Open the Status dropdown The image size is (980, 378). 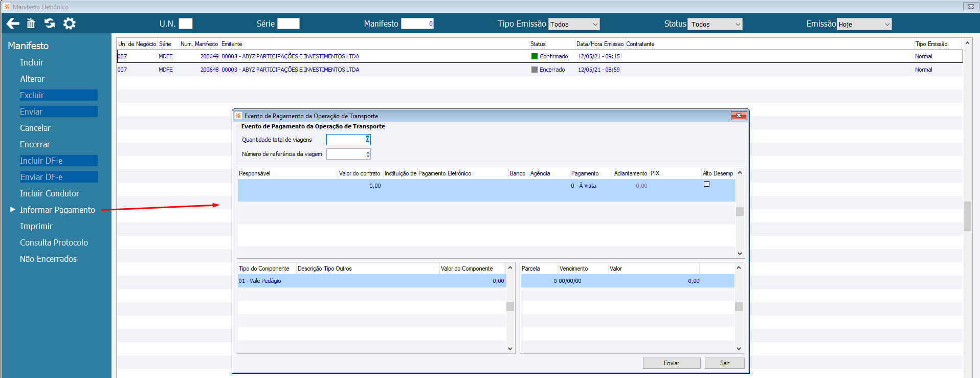tap(715, 24)
